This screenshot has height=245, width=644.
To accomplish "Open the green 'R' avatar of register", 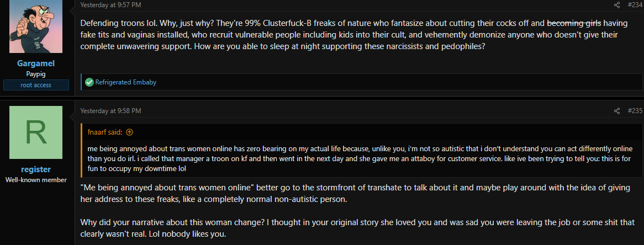I will 36,132.
